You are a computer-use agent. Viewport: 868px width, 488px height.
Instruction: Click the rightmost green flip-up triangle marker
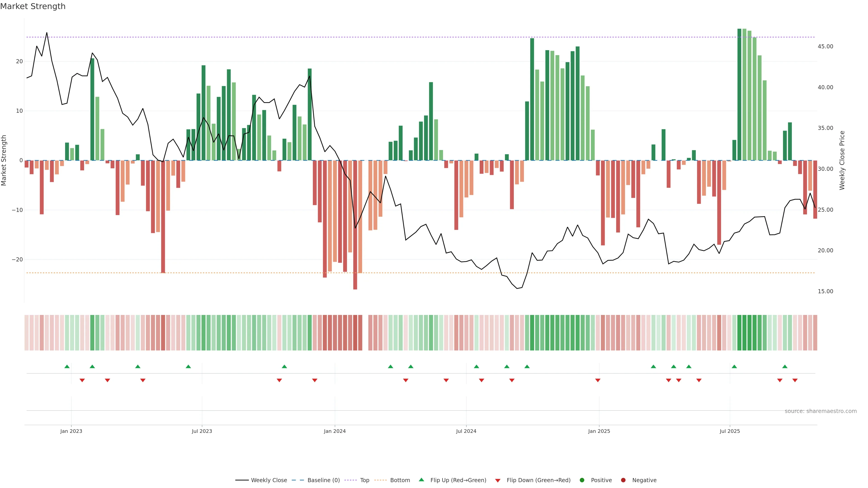pyautogui.click(x=785, y=366)
